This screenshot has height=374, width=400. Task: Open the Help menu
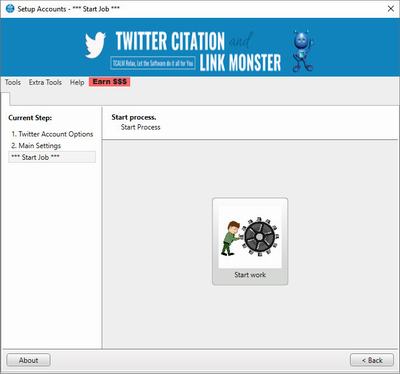coord(77,82)
